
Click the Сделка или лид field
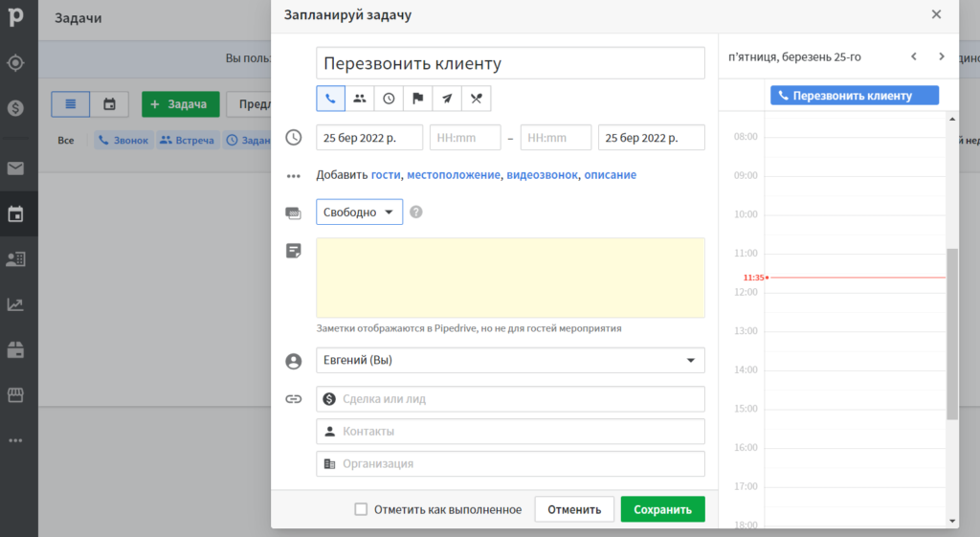click(511, 399)
